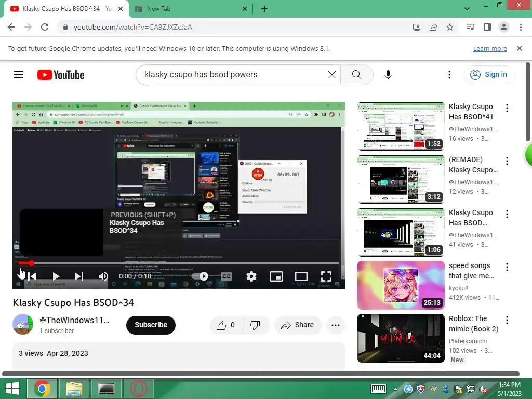Viewport: 532px width, 399px height.
Task: Mute the video volume
Action: click(x=103, y=276)
